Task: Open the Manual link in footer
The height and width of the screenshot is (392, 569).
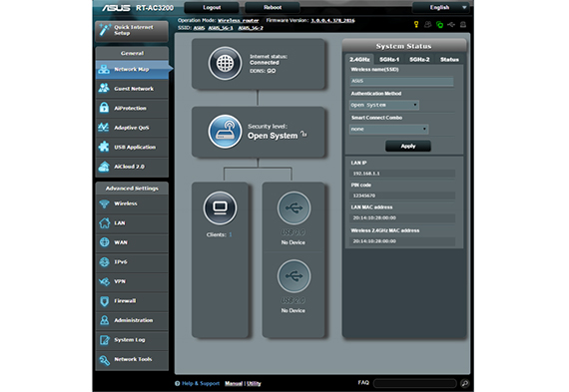Action: (234, 384)
